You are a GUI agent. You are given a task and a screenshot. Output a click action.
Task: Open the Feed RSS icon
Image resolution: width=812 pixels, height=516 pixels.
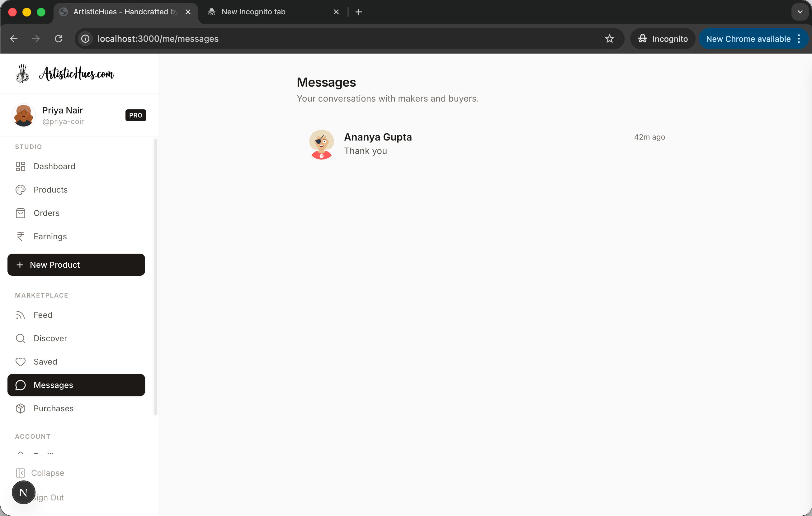click(21, 315)
